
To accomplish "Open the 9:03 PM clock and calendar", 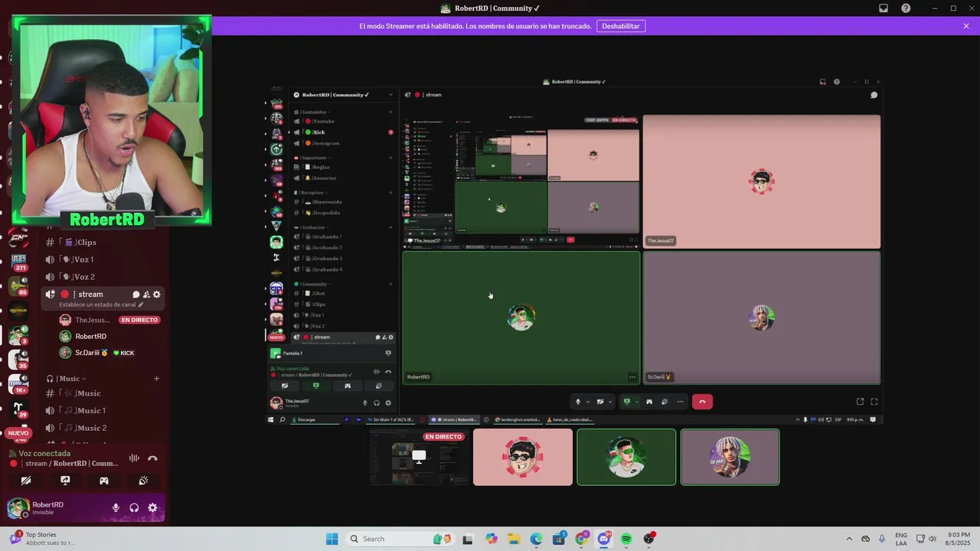I will [959, 539].
